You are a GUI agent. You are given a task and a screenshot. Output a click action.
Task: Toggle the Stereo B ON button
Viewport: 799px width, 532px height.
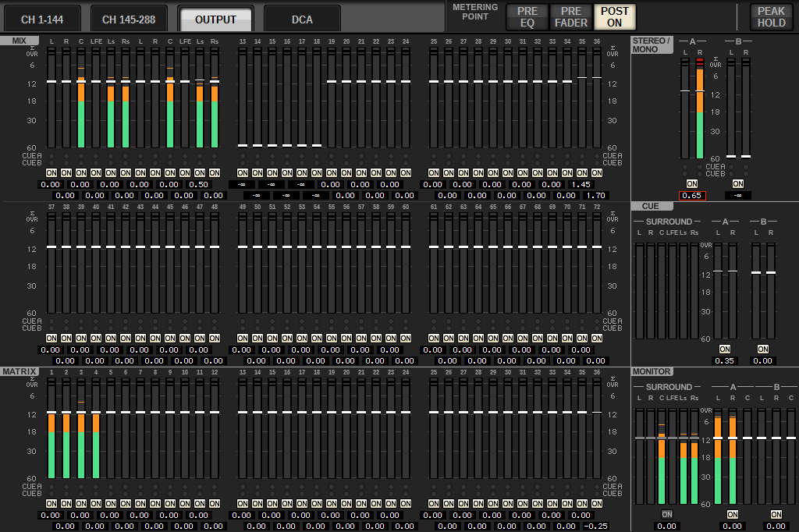pos(737,183)
